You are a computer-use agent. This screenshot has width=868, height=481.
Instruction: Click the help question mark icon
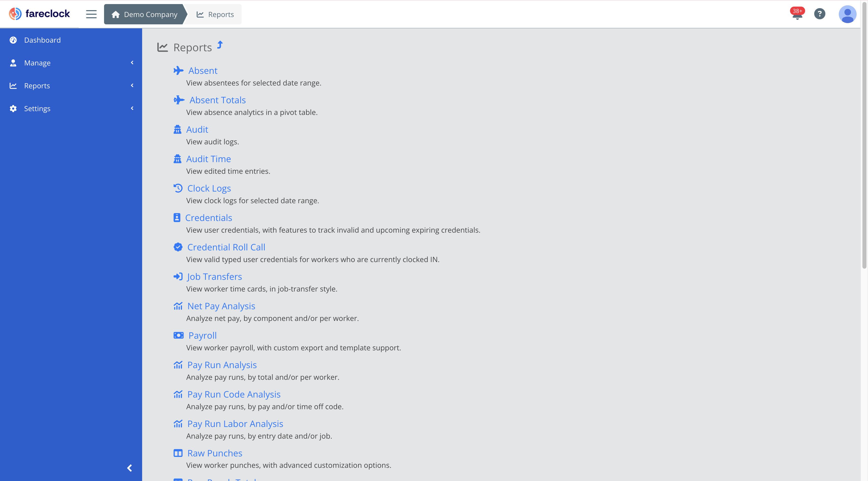click(x=820, y=14)
